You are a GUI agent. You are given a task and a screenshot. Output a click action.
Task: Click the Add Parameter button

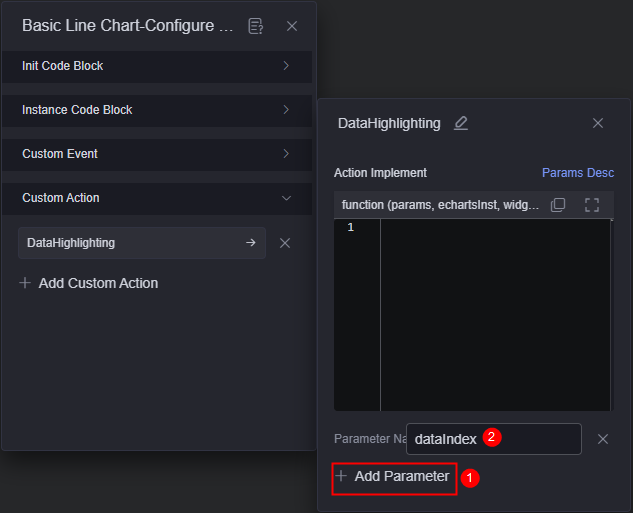(394, 478)
